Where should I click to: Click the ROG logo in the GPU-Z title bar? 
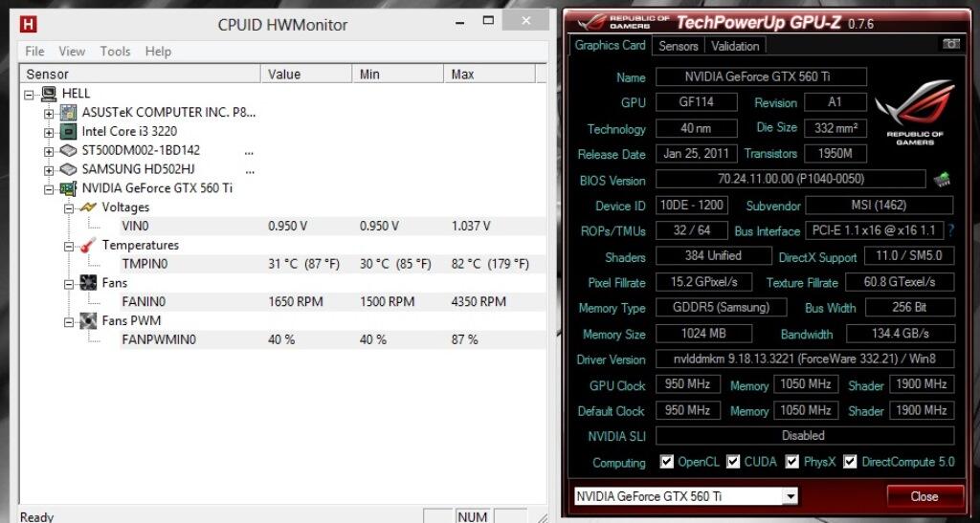591,23
